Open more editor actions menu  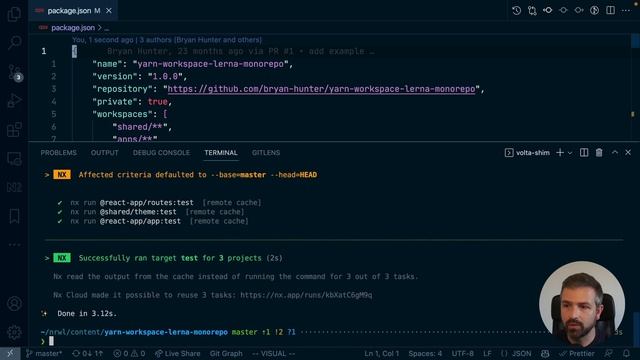tap(626, 11)
